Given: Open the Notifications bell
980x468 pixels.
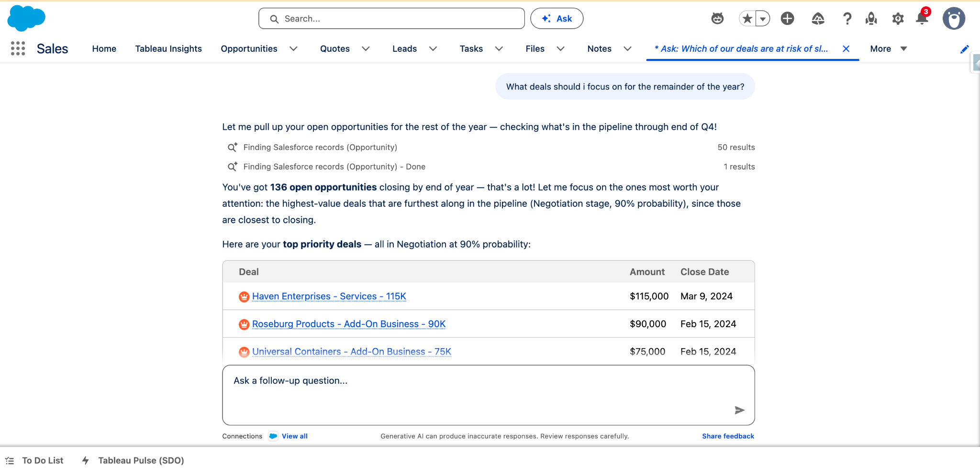Looking at the screenshot, I should click(x=922, y=18).
